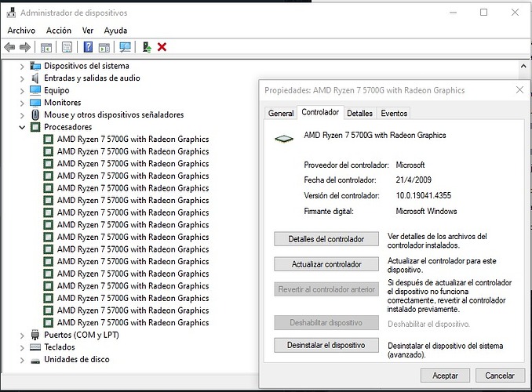Collapse the Procesadores node
Viewport: 532px width, 392px height.
click(22, 128)
